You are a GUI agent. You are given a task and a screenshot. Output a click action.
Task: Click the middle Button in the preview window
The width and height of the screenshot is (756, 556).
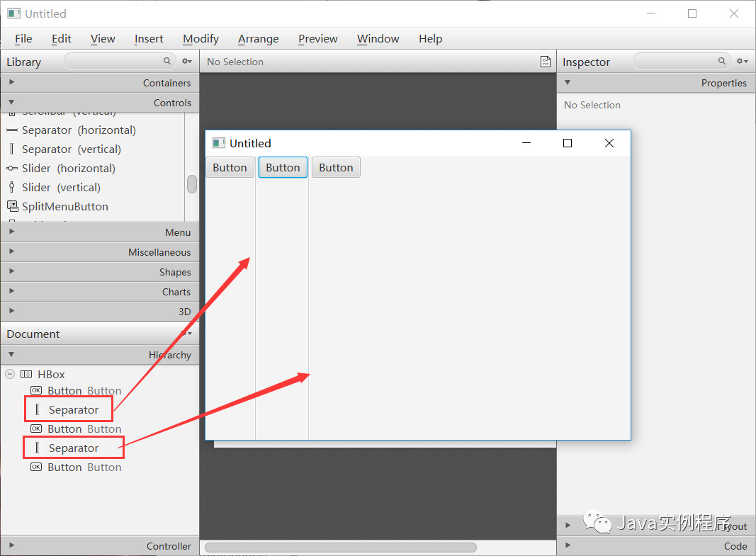point(282,167)
